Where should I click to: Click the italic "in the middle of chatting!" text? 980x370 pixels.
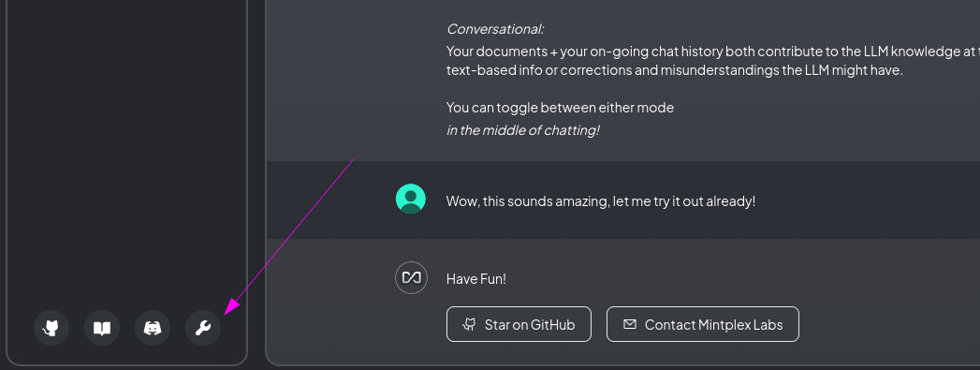point(523,130)
